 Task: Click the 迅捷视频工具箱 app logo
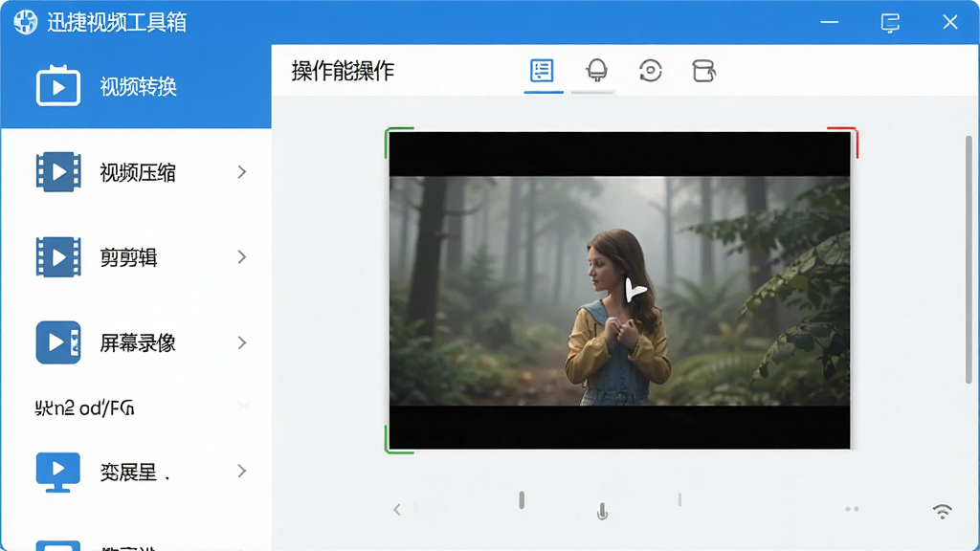[26, 22]
